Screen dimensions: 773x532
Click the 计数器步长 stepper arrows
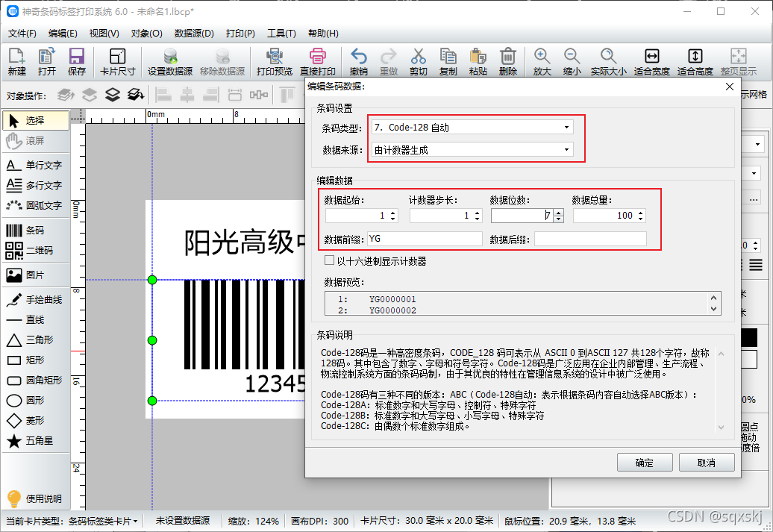tap(478, 216)
